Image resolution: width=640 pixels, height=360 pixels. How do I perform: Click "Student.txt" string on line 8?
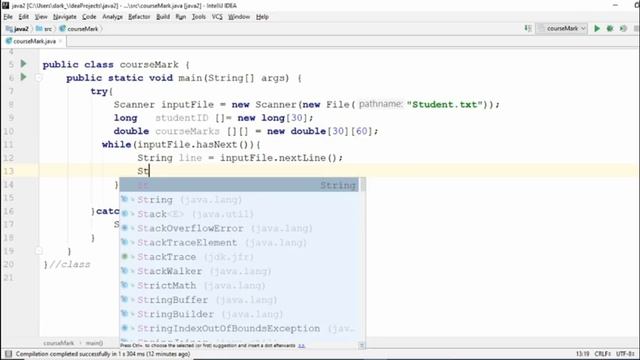pyautogui.click(x=445, y=104)
